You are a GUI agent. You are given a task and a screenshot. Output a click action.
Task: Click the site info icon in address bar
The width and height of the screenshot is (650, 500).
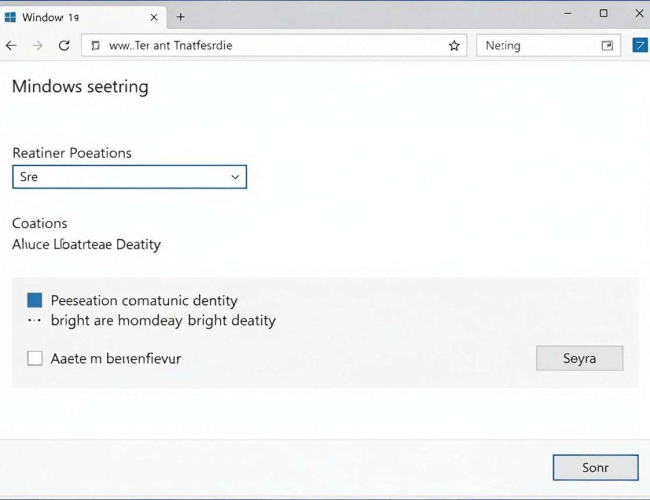[x=95, y=46]
